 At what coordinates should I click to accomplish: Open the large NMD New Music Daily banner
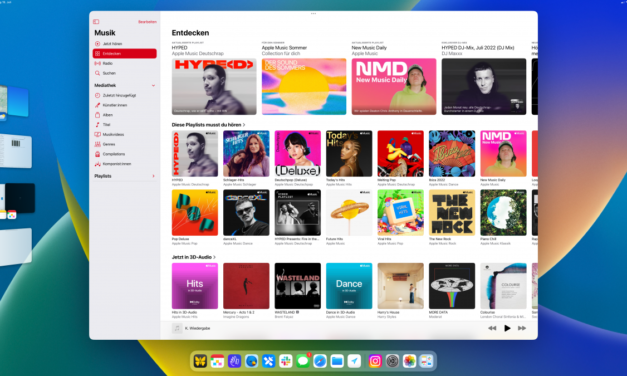[x=394, y=86]
